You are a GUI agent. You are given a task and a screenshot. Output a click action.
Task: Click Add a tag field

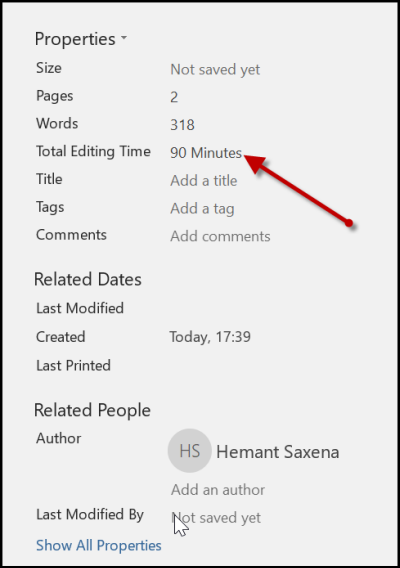203,209
